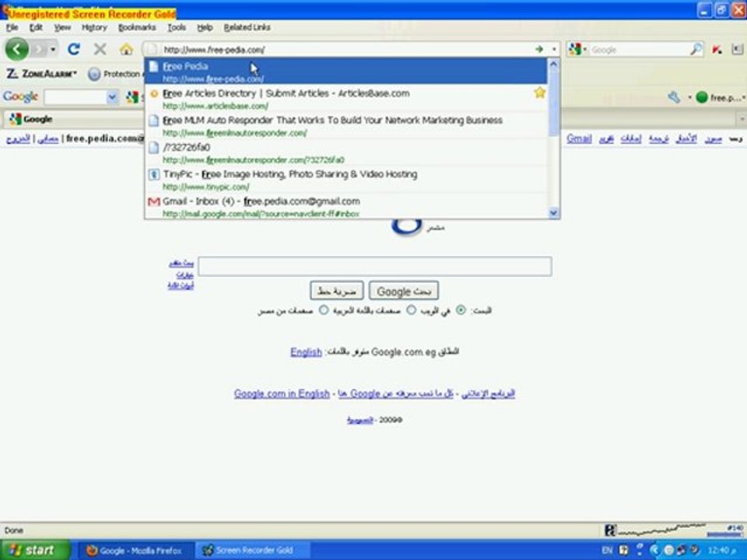747x560 pixels.
Task: Select Free MLM Auto Responder suggestion
Action: click(346, 126)
